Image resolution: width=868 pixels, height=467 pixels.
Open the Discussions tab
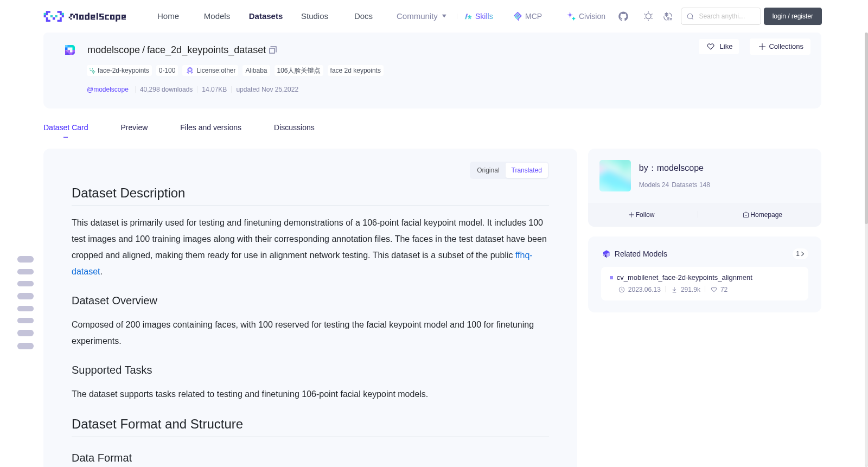[x=294, y=127]
